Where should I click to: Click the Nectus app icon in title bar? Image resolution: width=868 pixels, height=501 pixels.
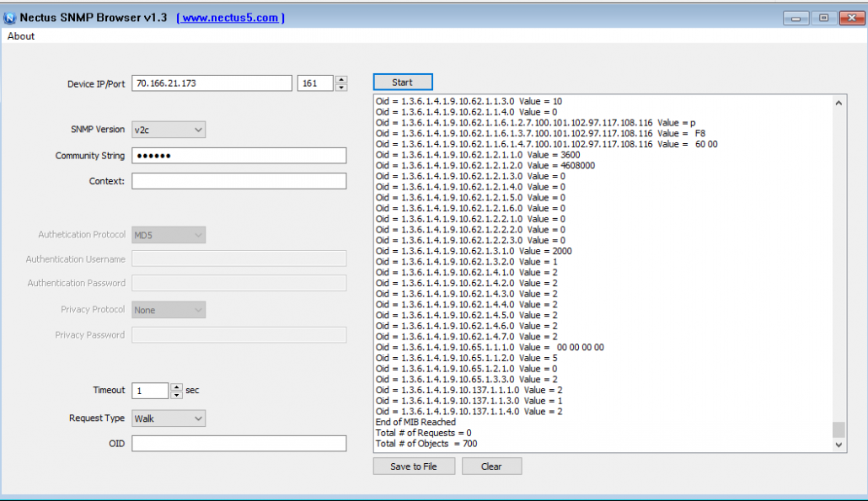[x=10, y=18]
